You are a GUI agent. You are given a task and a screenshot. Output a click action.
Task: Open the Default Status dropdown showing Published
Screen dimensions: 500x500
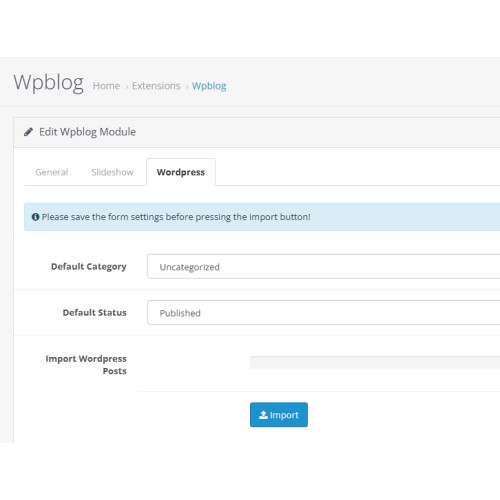323,313
